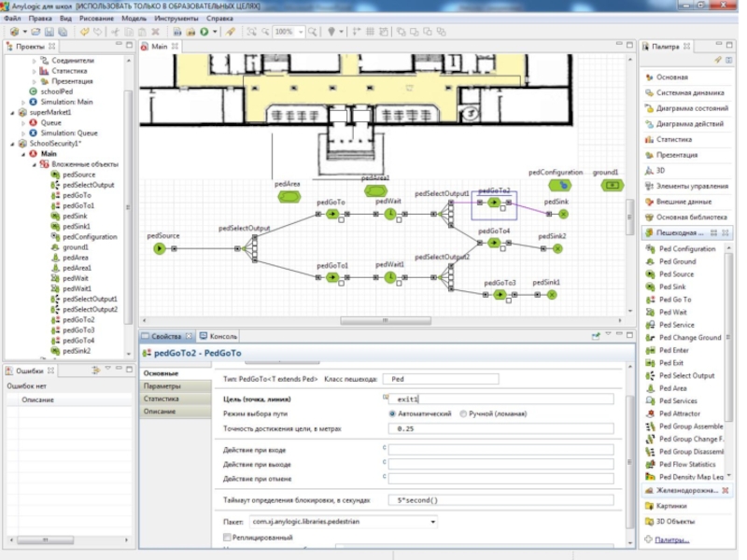Open the Палитры... link
Viewport: 747px width, 560px height.
coord(673,539)
